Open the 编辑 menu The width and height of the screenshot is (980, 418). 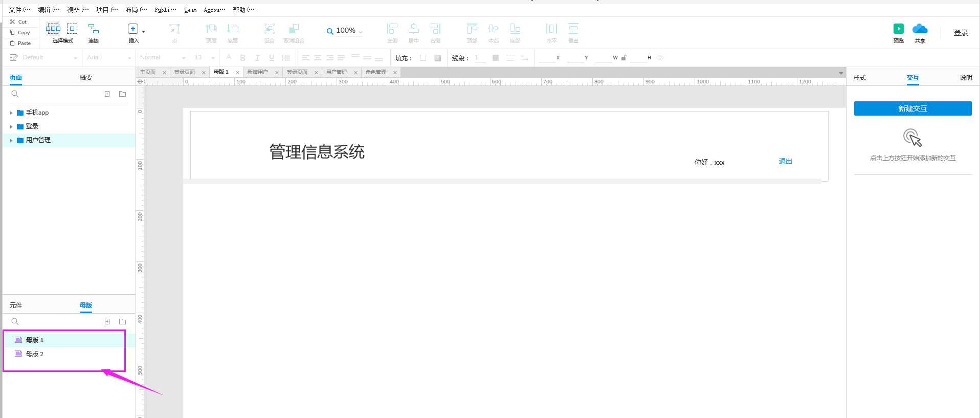point(49,10)
